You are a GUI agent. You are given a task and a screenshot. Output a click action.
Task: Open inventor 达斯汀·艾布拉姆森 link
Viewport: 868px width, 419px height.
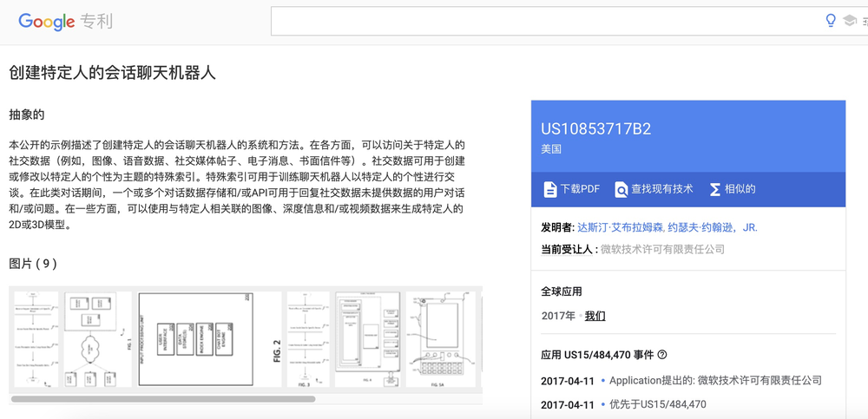click(x=619, y=227)
